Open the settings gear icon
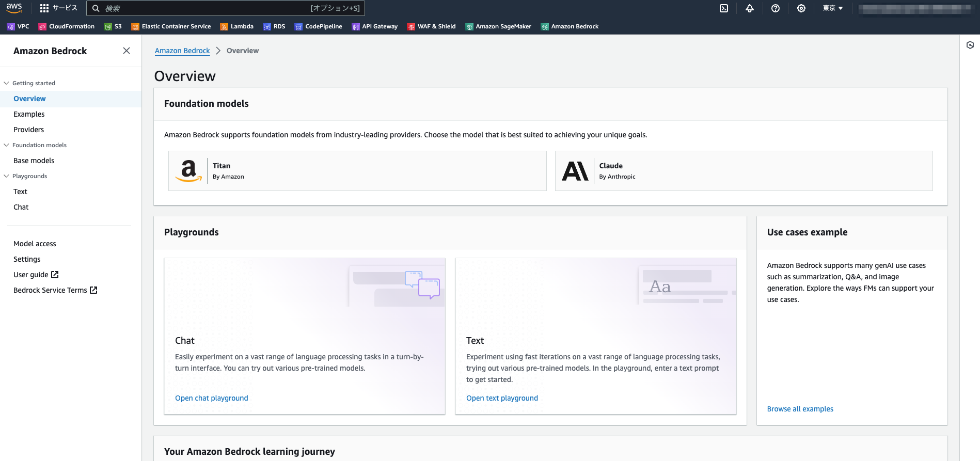 click(801, 8)
